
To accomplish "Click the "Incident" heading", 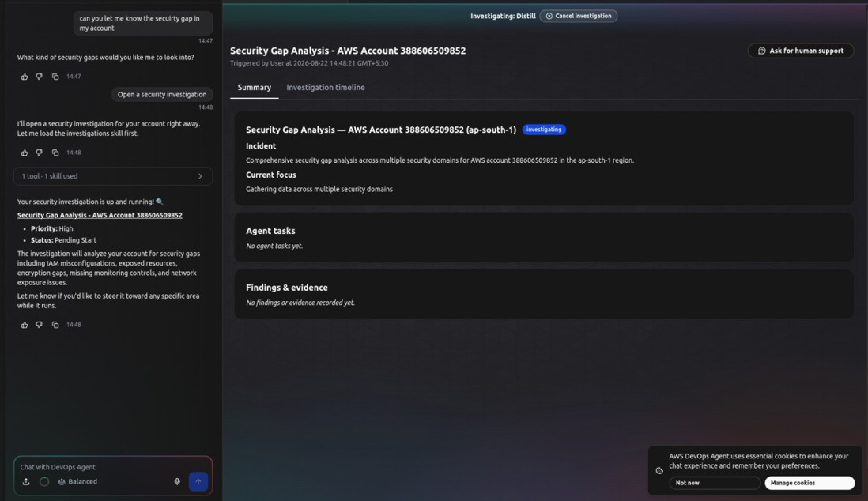I will [x=261, y=146].
